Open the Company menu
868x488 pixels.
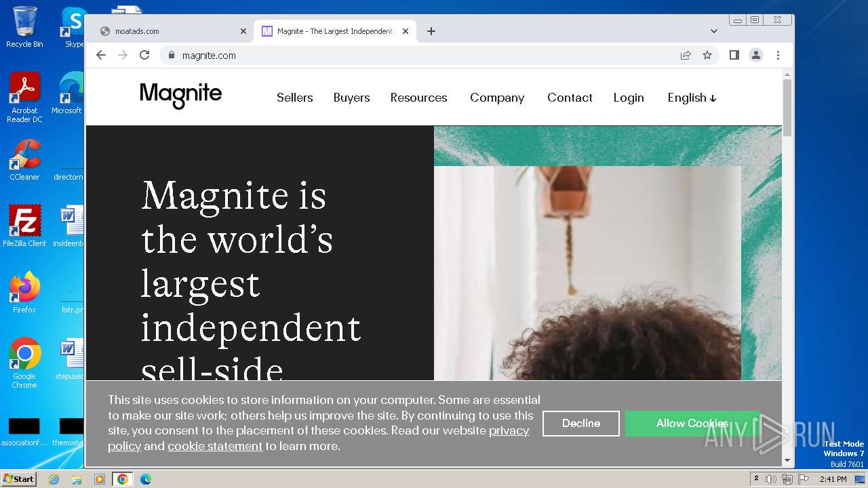(x=497, y=98)
